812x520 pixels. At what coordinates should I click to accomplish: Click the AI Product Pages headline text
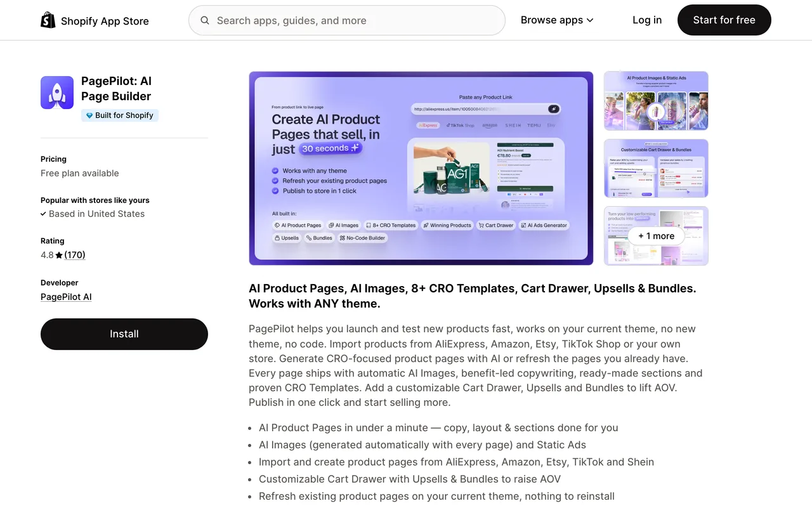coord(473,296)
